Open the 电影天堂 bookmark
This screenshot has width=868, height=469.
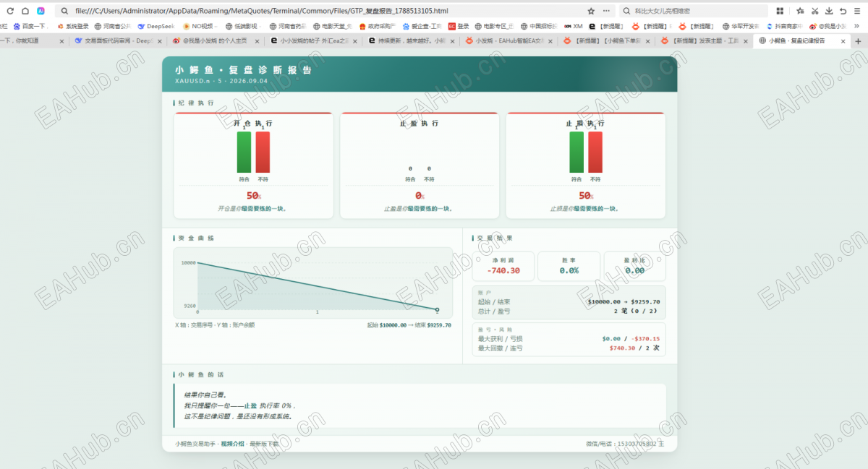coord(332,26)
